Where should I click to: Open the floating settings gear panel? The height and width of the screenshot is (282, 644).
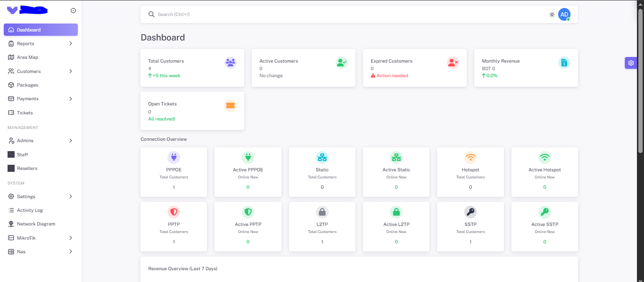tap(631, 63)
